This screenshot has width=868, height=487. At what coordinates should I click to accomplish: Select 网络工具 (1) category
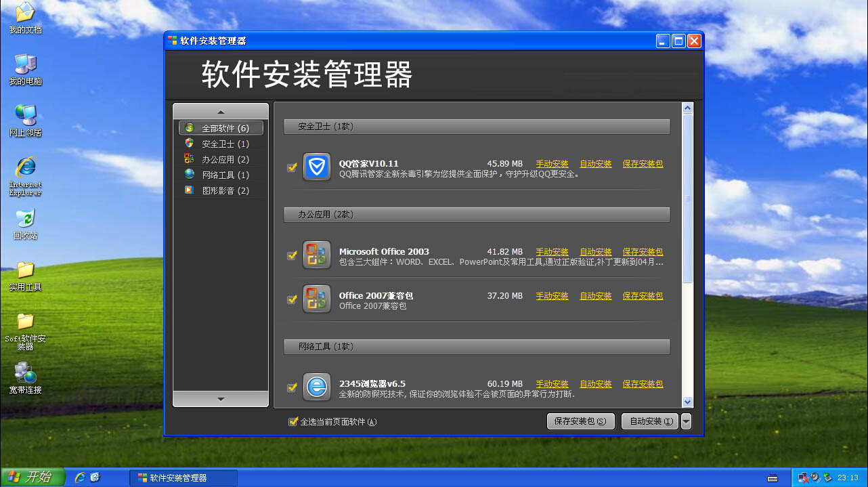click(x=221, y=175)
